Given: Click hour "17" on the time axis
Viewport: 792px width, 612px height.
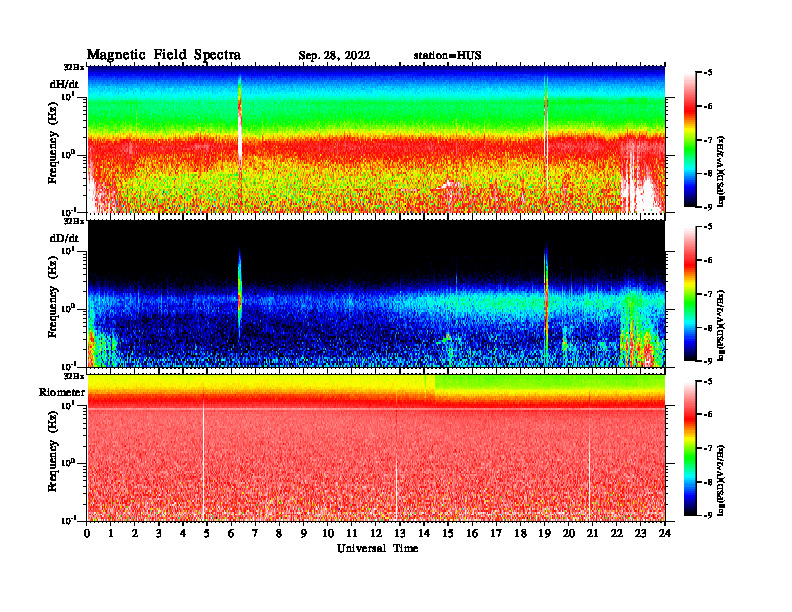Looking at the screenshot, I should (x=496, y=533).
